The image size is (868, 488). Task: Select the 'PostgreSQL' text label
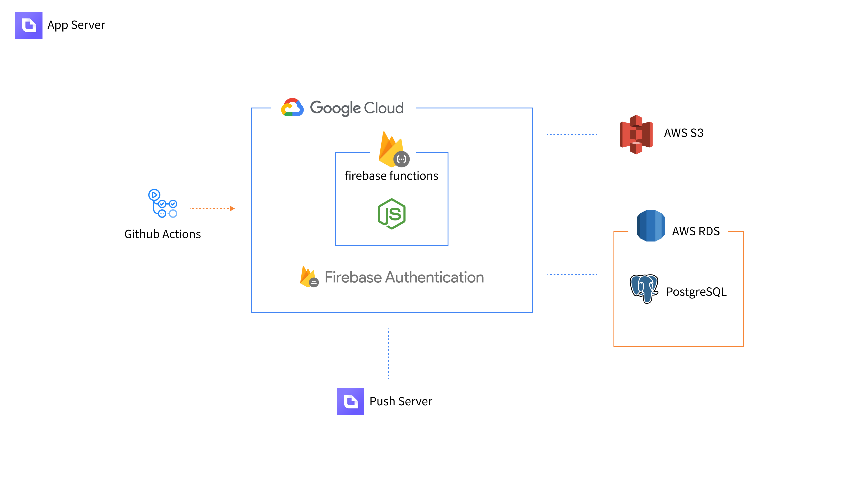(696, 292)
